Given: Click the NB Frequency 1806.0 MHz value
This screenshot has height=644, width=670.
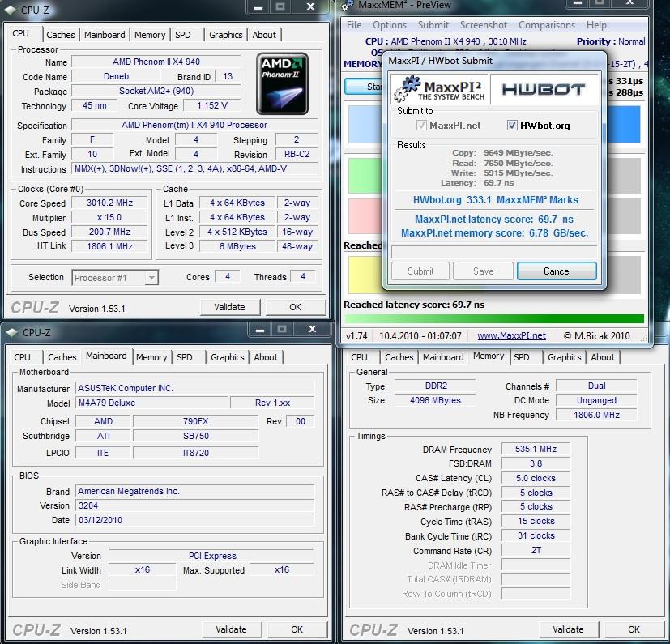Looking at the screenshot, I should click(x=596, y=415).
